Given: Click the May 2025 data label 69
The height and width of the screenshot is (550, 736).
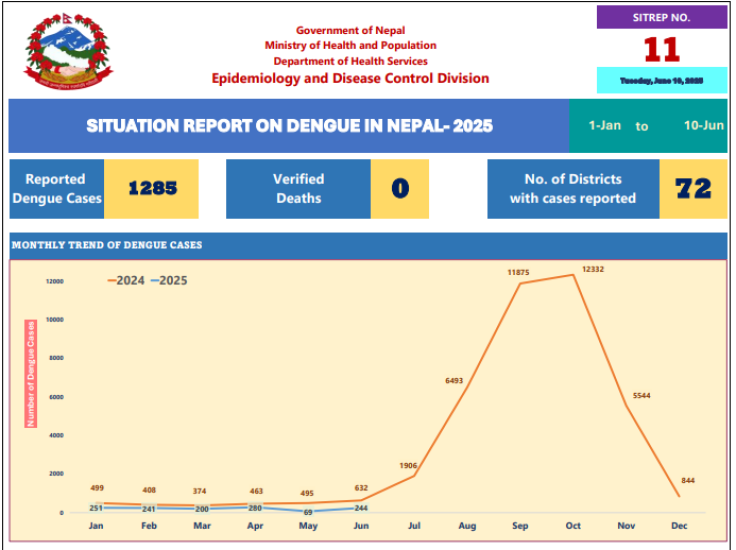Looking at the screenshot, I should click(308, 512).
